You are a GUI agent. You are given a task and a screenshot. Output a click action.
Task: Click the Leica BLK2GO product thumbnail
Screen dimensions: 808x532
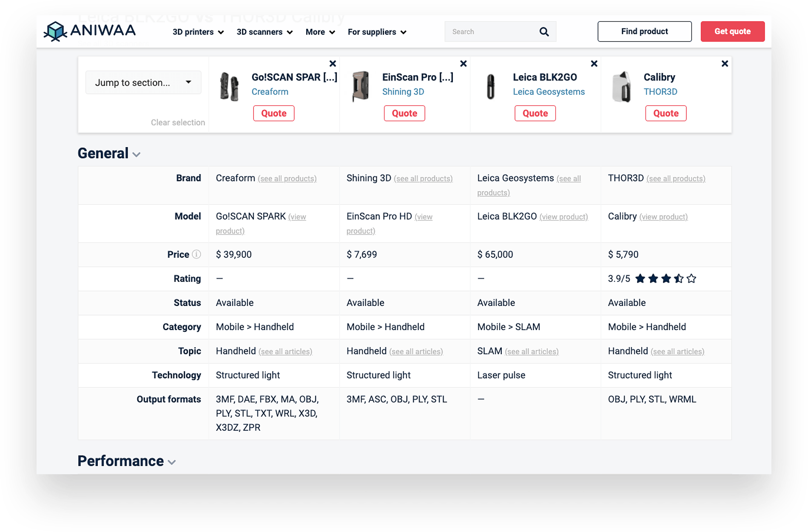(x=491, y=86)
